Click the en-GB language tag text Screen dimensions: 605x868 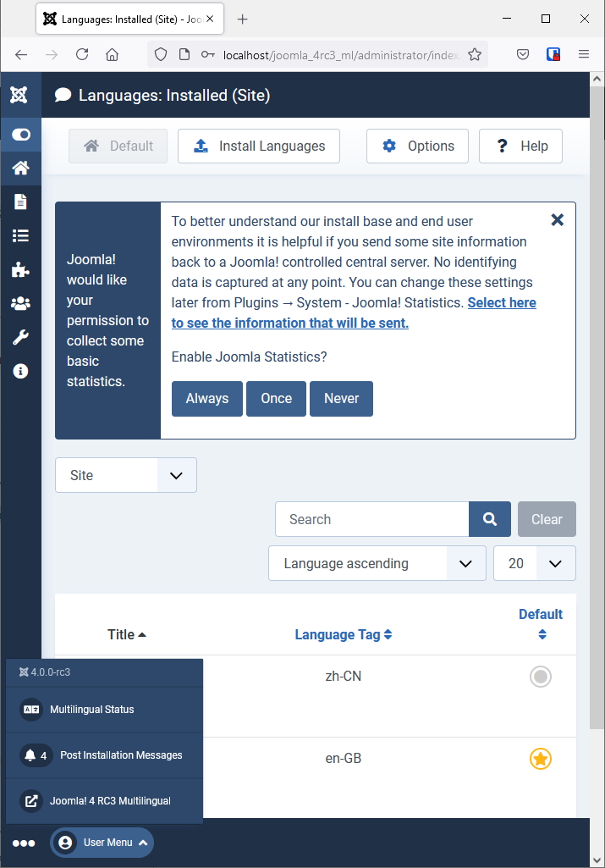click(344, 759)
